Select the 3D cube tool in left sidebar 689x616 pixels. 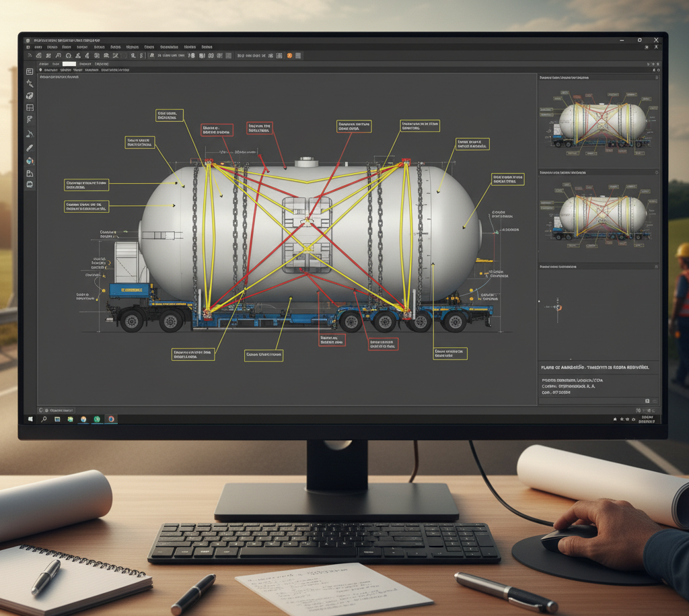tap(30, 96)
